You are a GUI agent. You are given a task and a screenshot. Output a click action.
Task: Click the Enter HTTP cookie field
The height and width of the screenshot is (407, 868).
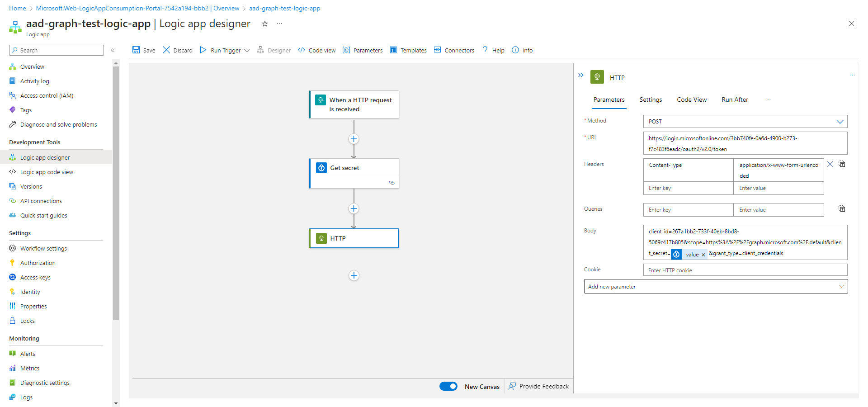[745, 270]
